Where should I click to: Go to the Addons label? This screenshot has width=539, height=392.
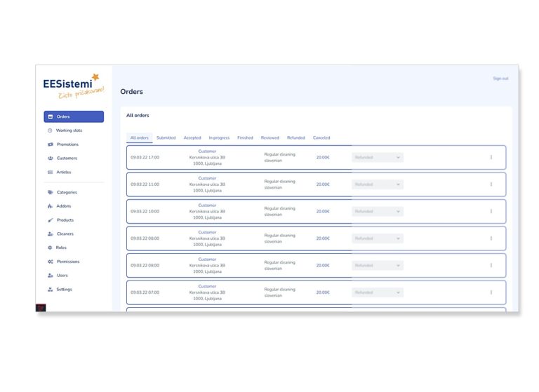(x=64, y=206)
